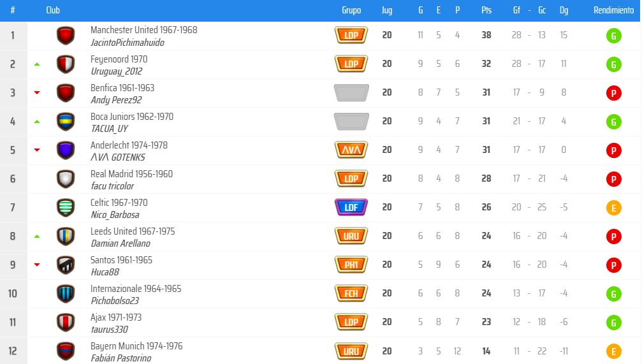Click the green G form indicator for Feyenoord

[613, 64]
